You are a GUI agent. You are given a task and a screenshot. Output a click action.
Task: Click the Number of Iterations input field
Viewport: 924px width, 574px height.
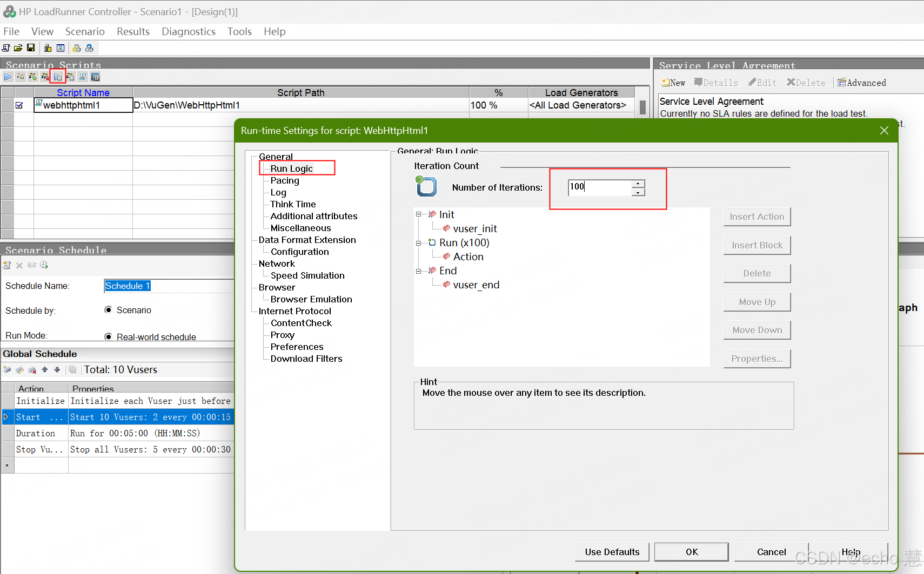(x=600, y=187)
